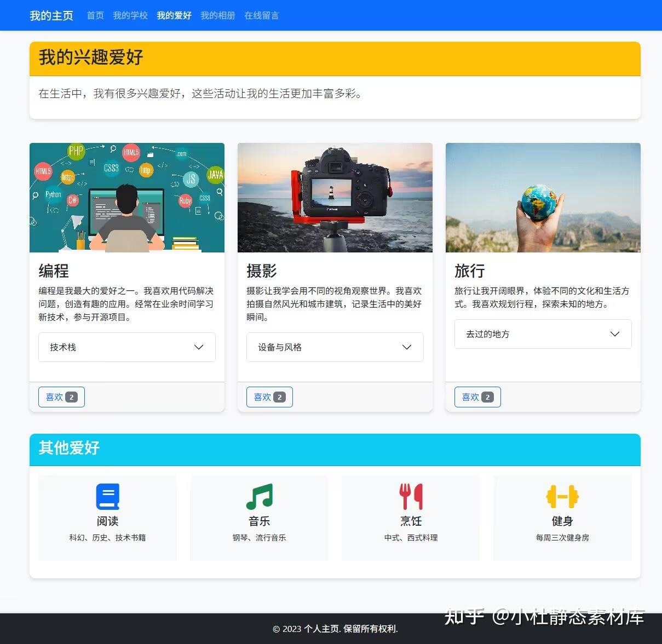Click the camera photo in the 摄影 card
Viewport: 662px width, 644px height.
click(x=335, y=198)
